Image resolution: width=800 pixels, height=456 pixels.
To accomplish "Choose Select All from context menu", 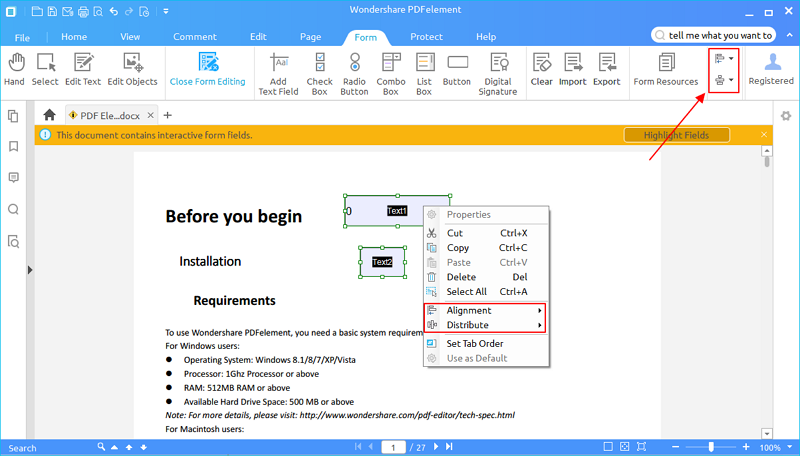I will coord(485,292).
